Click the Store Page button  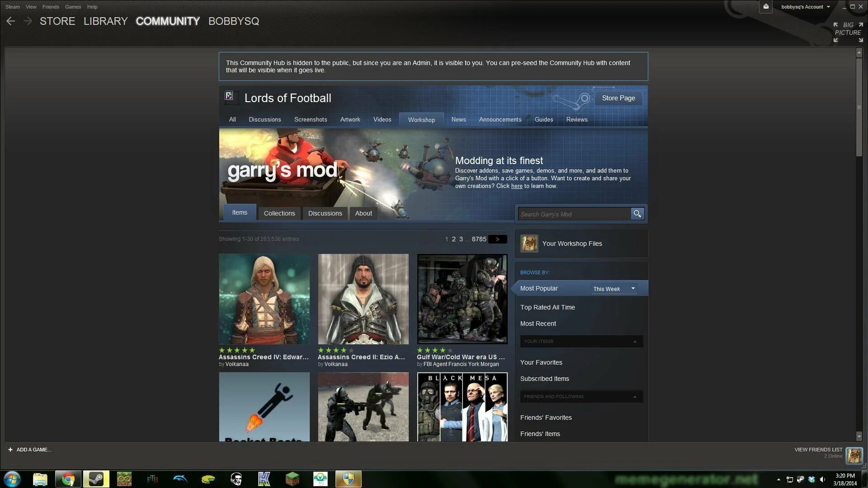pos(618,98)
